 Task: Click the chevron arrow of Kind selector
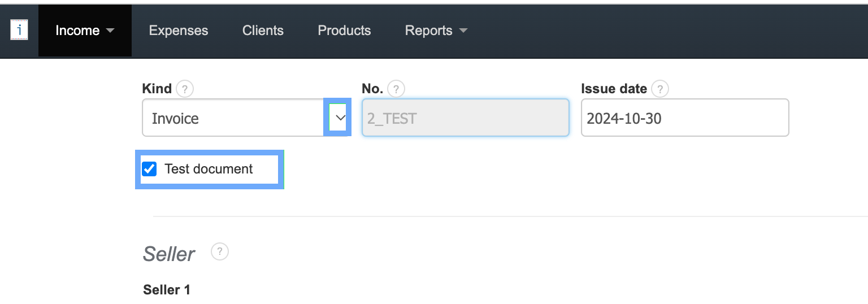pyautogui.click(x=340, y=118)
